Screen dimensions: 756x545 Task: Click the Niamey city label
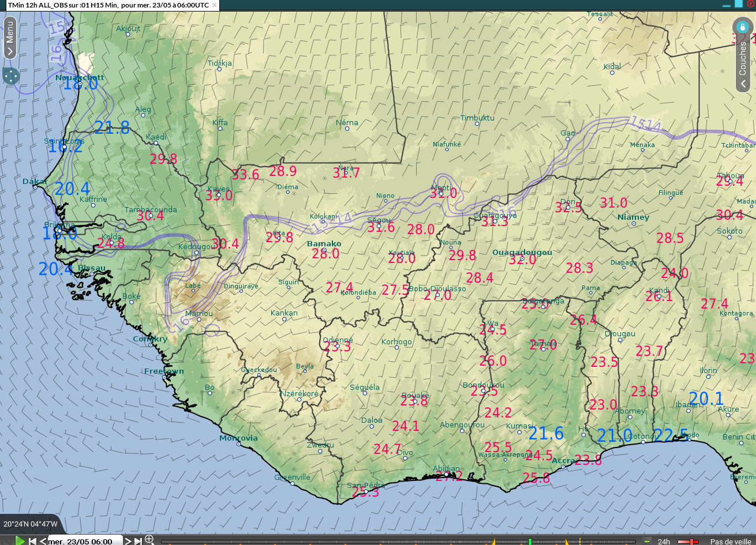click(x=633, y=217)
